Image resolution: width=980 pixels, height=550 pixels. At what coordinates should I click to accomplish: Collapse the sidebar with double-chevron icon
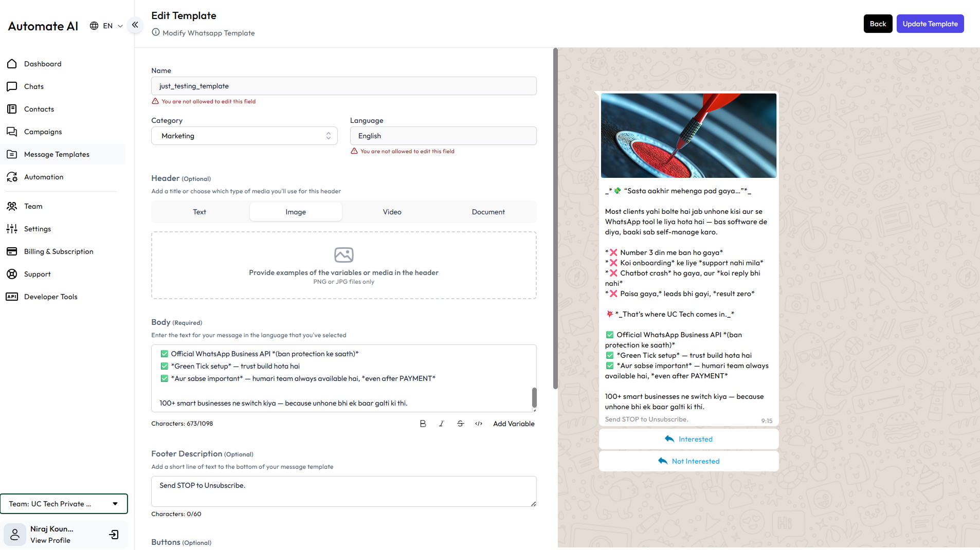(135, 25)
